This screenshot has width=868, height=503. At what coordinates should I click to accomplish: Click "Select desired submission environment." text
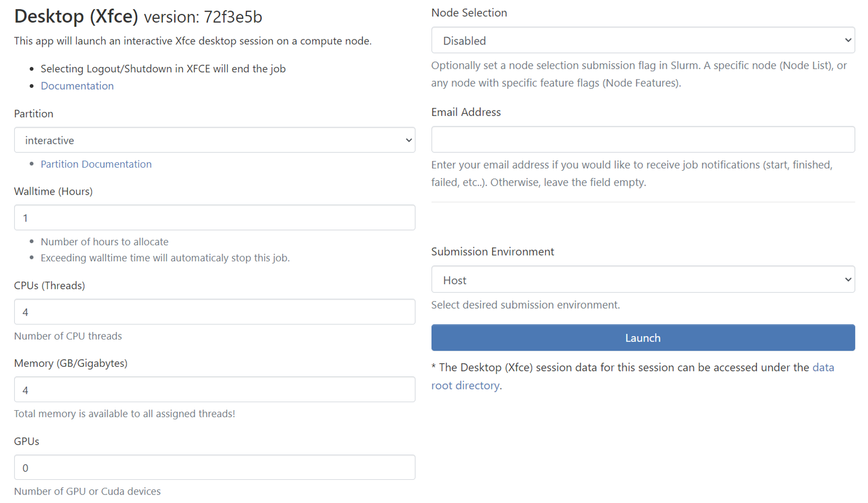(525, 305)
